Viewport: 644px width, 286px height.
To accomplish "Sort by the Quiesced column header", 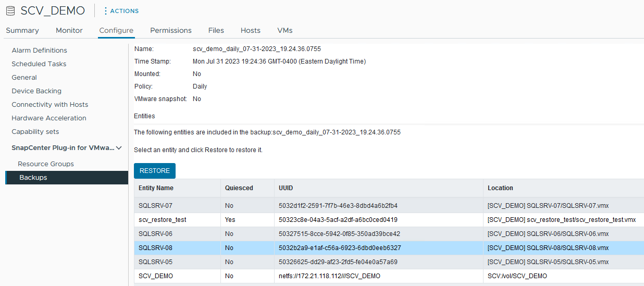I will 239,188.
